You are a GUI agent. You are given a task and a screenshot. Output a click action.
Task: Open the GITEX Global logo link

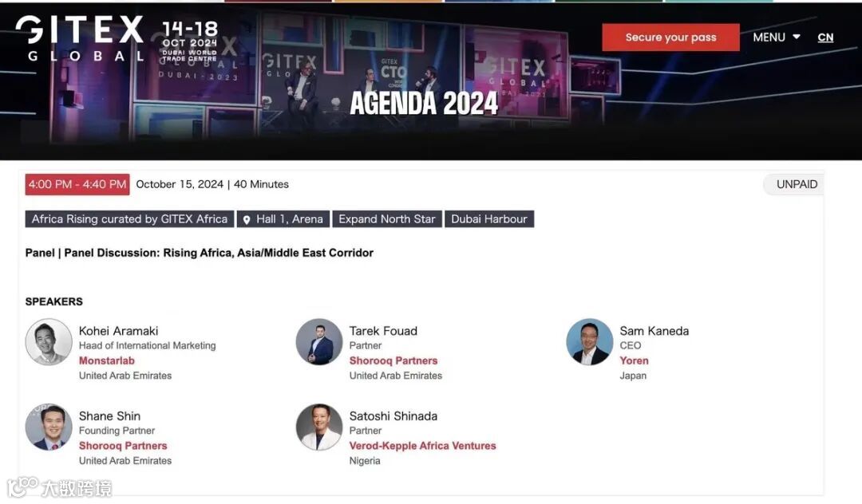(x=81, y=38)
